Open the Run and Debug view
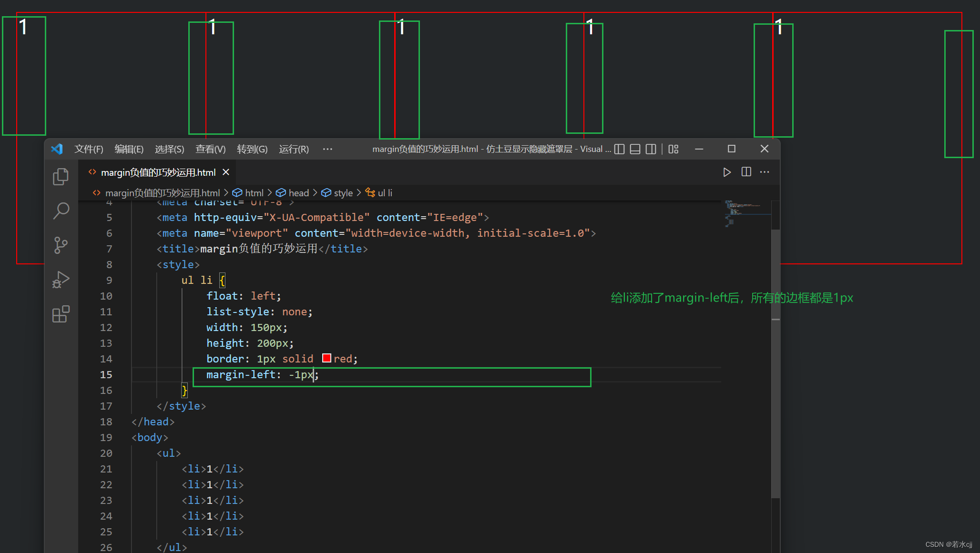Image resolution: width=980 pixels, height=553 pixels. [61, 280]
